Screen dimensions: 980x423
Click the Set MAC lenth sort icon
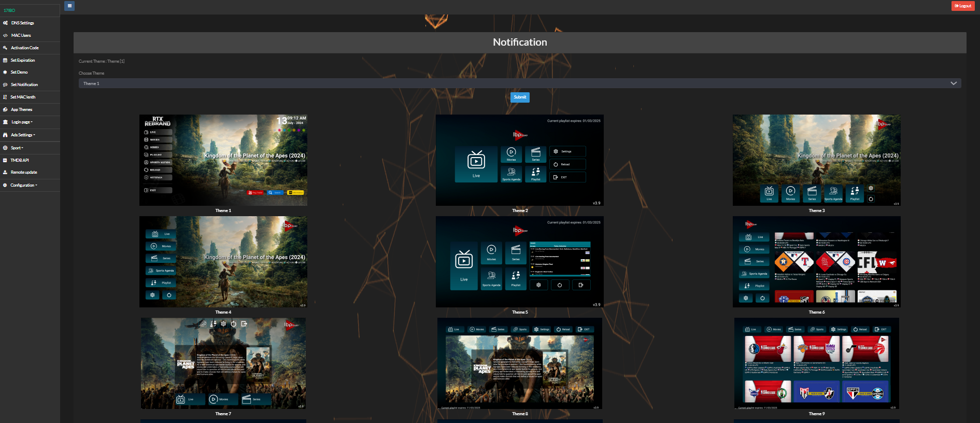pyautogui.click(x=5, y=97)
